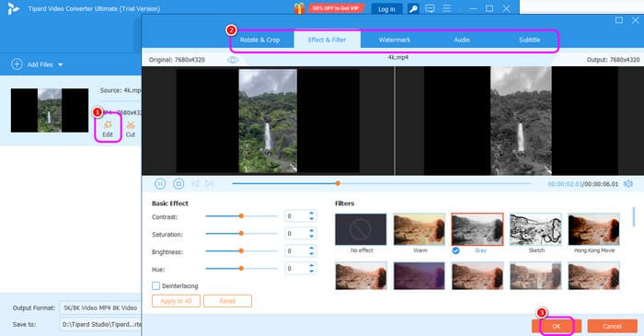Confirm edits with the OK button

coord(557,326)
